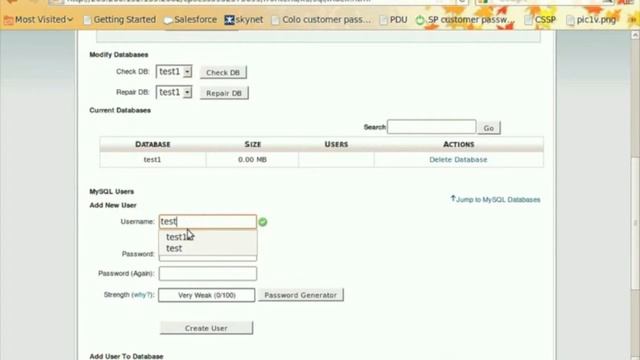The height and width of the screenshot is (360, 640).
Task: Jump to MySQL Databases section
Action: pyautogui.click(x=495, y=199)
